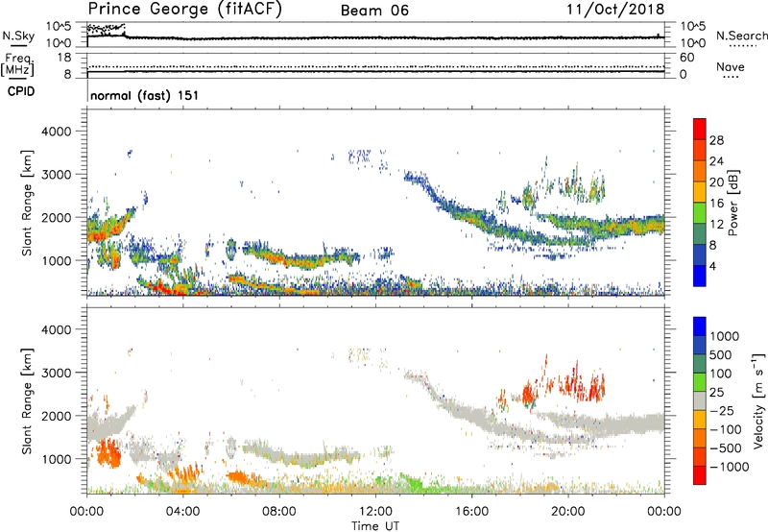
Task: Click the red top segment of Power colorbar
Action: point(700,129)
